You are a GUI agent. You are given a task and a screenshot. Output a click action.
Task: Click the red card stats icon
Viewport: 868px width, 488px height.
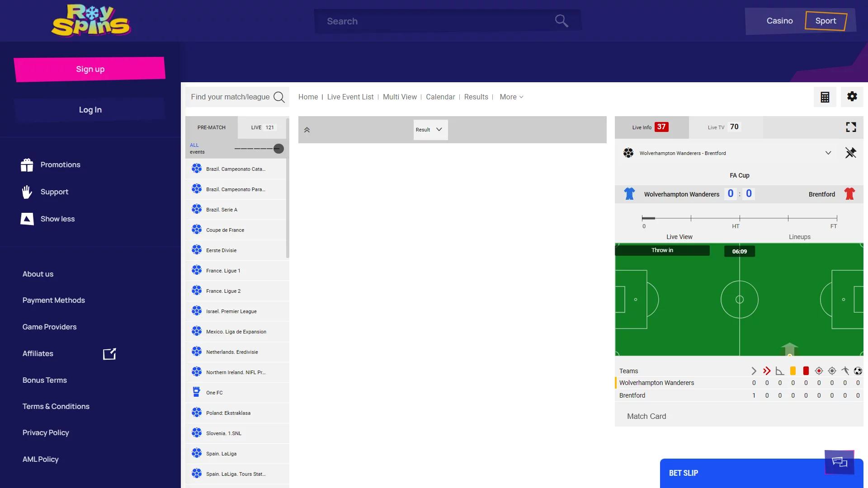coord(806,371)
